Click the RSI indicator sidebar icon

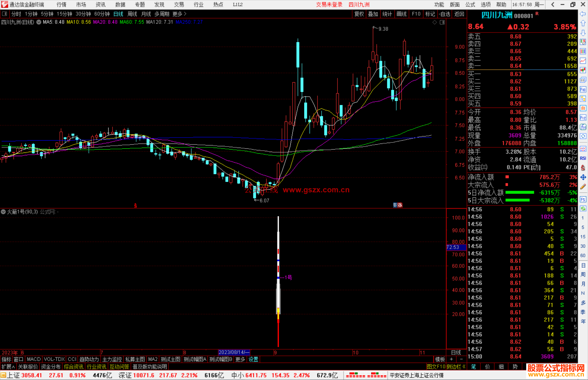point(583,158)
